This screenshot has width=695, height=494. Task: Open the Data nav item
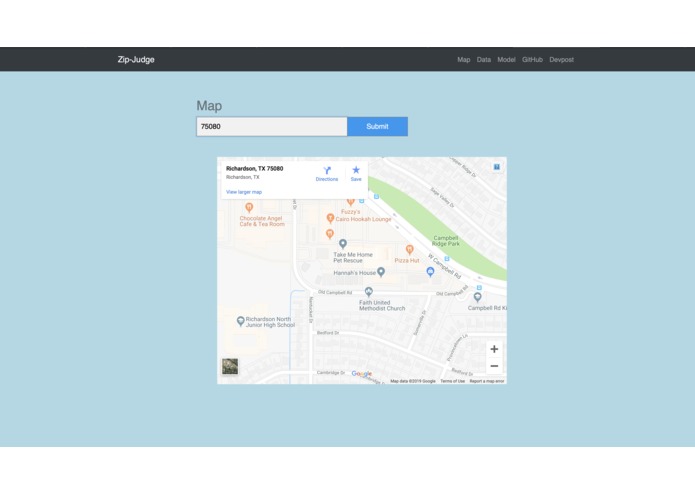pyautogui.click(x=484, y=60)
